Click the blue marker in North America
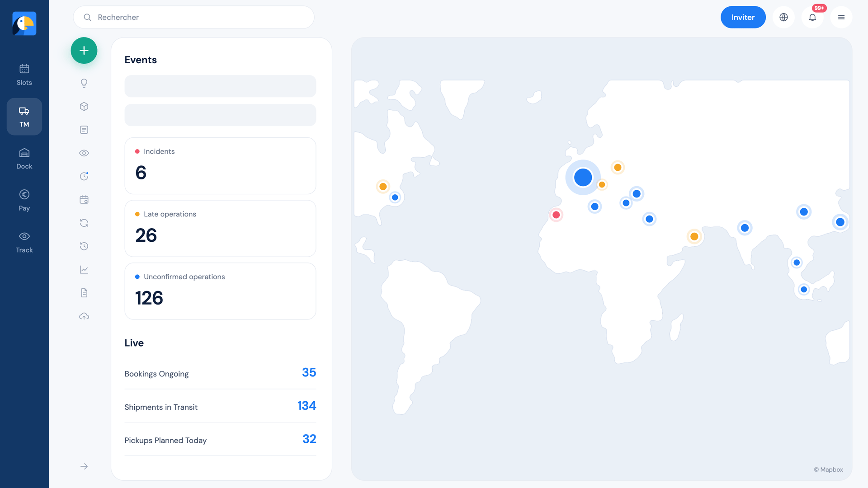The height and width of the screenshot is (488, 868). tap(395, 197)
